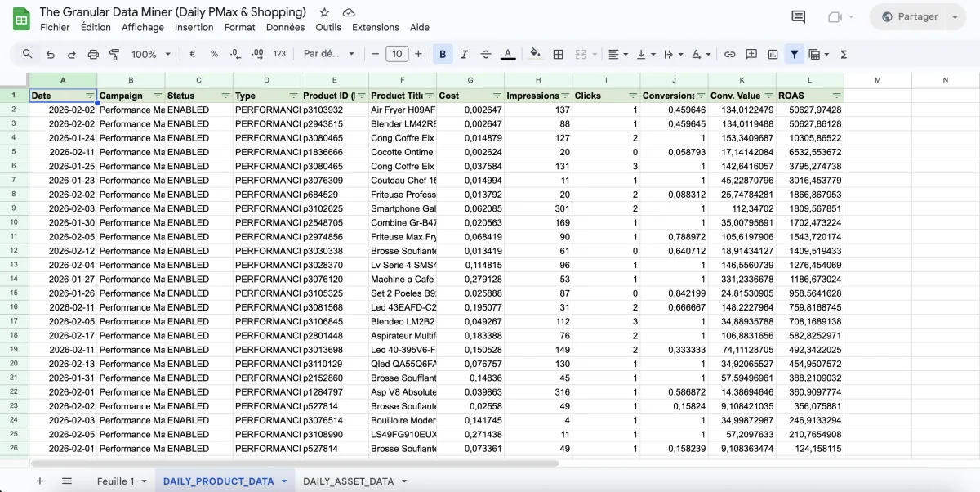Open the Données menu
Viewport: 980px width, 492px height.
(285, 27)
